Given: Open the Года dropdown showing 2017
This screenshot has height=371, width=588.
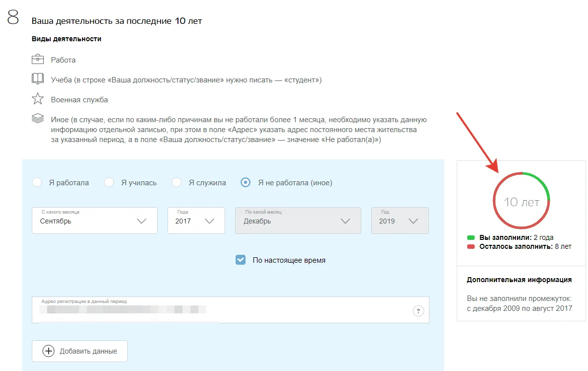Looking at the screenshot, I should click(196, 221).
